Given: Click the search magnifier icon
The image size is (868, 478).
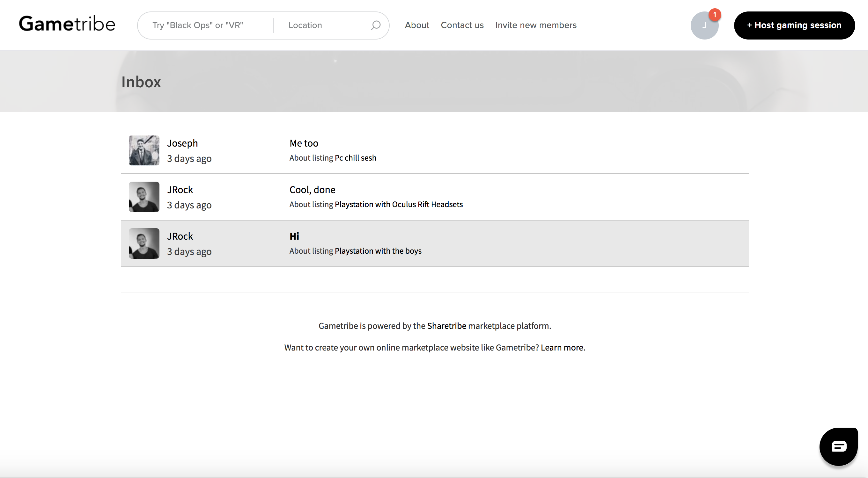Looking at the screenshot, I should pos(375,25).
